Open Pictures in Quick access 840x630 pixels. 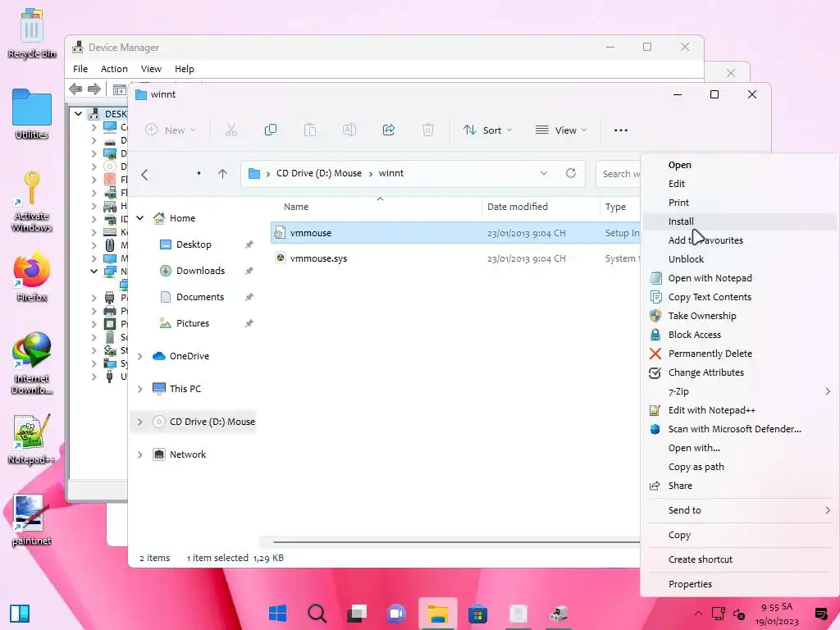coord(193,323)
